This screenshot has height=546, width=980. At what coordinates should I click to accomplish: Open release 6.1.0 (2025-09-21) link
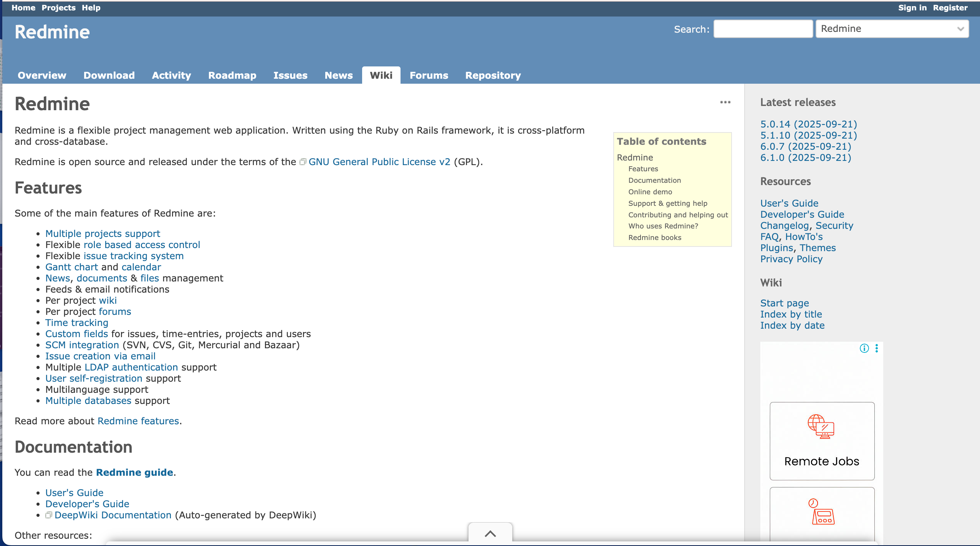[805, 157]
